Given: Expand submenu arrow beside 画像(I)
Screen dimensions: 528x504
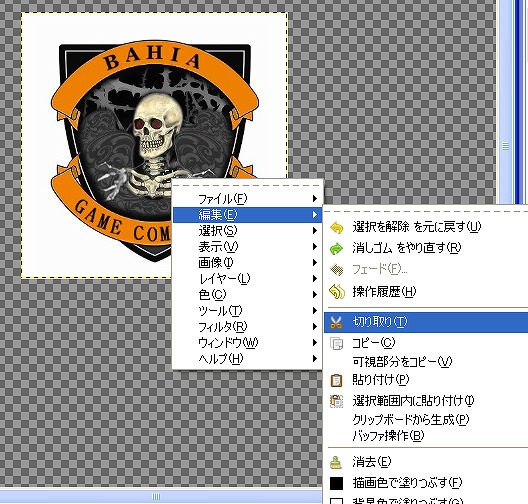Looking at the screenshot, I should [x=315, y=263].
